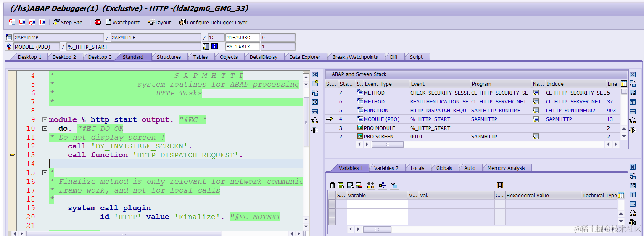Screen dimensions: 644x236
Task: Select FUNCTION stack entry at level 5
Action: (472, 110)
